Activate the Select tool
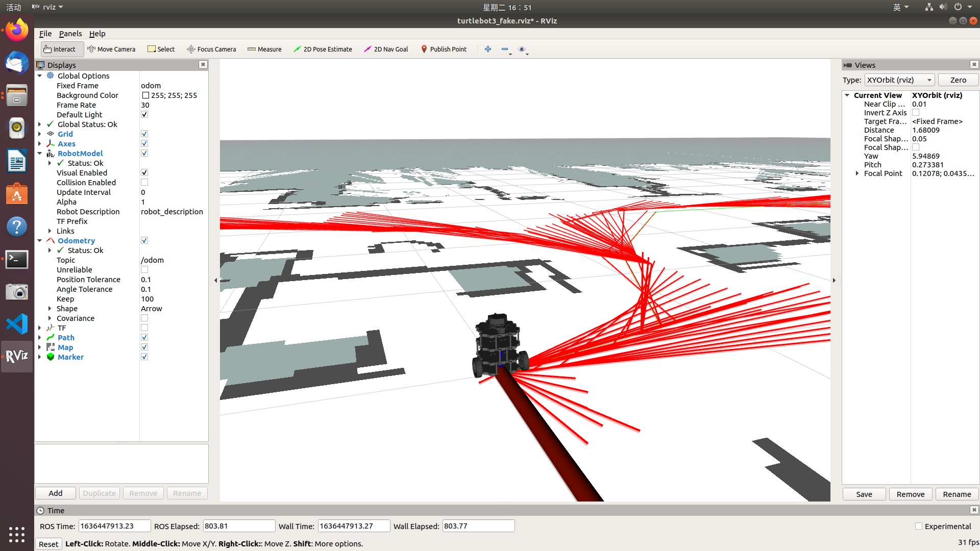This screenshot has width=980, height=551. (161, 49)
